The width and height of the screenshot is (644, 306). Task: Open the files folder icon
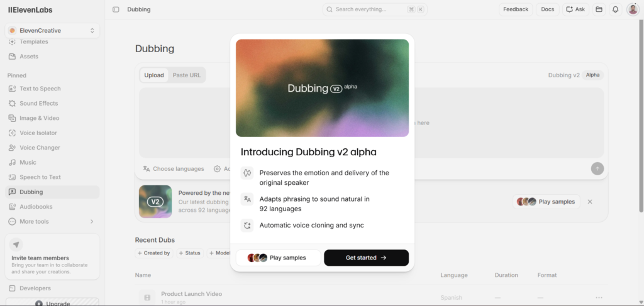[x=599, y=9]
